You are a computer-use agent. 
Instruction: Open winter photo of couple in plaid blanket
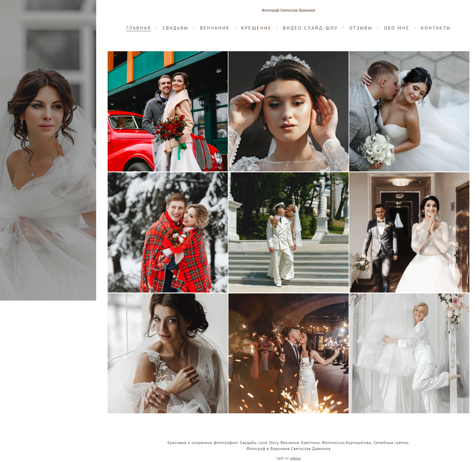tap(168, 232)
